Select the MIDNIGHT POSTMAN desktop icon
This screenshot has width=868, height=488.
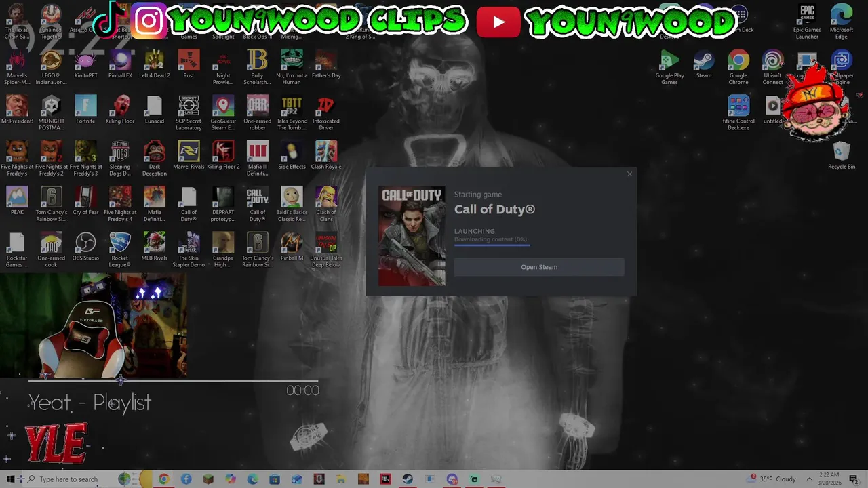click(x=52, y=113)
